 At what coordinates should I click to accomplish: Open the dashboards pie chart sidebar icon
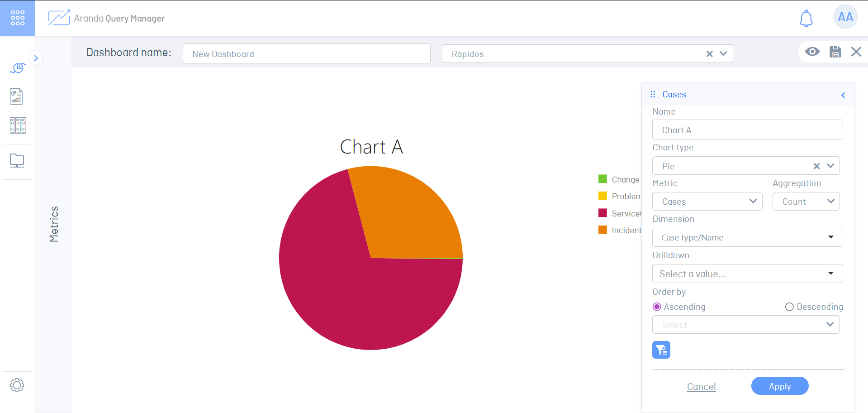18,68
